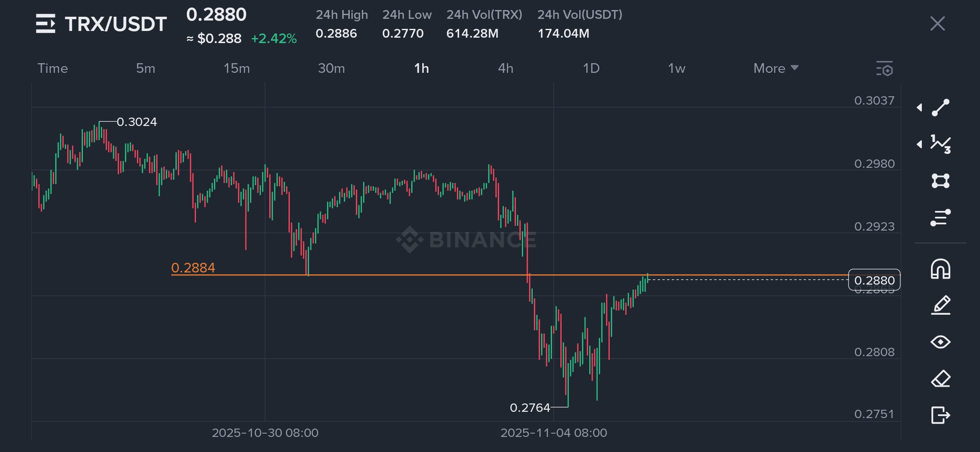Toggle the magnet snap mode
Image resolution: width=980 pixels, height=452 pixels.
(940, 269)
